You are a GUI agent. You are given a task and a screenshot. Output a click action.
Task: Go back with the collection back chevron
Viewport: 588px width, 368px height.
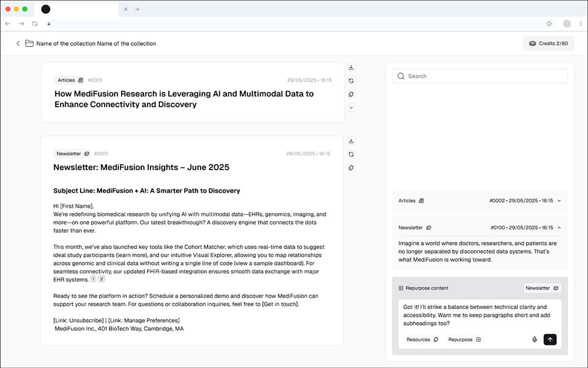tap(18, 44)
